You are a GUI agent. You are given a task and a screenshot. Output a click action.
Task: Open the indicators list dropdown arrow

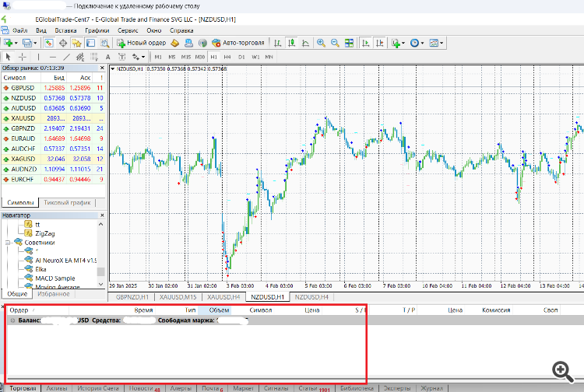(404, 43)
